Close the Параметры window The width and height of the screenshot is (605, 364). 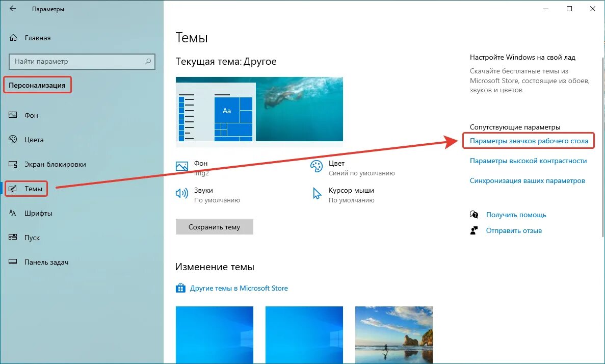click(x=593, y=9)
